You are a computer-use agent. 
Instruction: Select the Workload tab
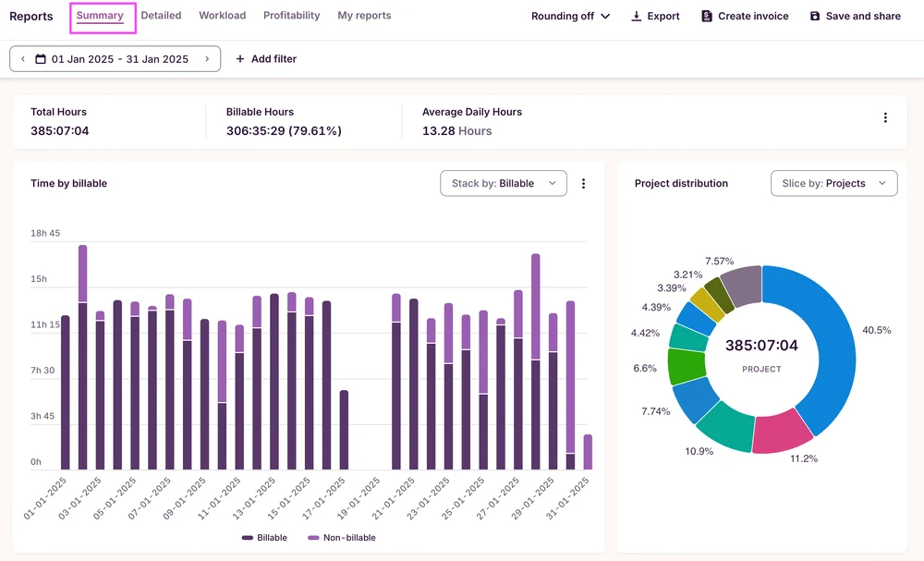[222, 16]
